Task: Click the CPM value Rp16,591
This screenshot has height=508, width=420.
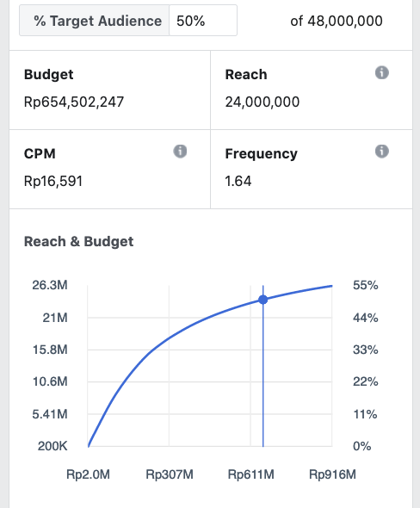Action: [x=53, y=181]
